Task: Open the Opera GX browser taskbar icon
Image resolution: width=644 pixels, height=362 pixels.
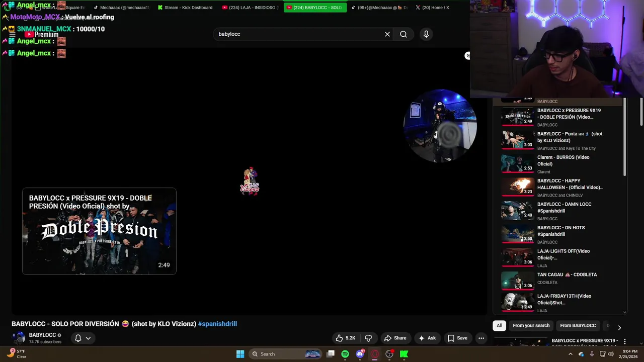Action: click(374, 354)
